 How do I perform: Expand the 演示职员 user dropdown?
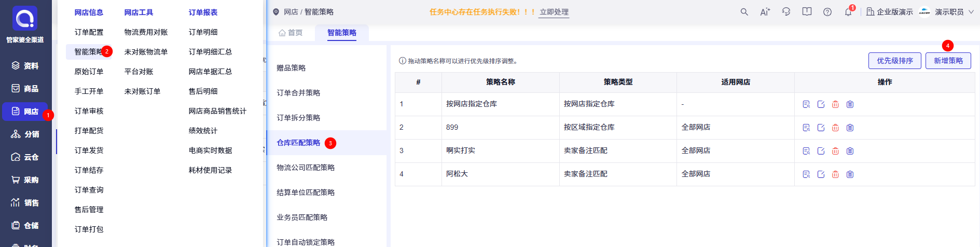[954, 12]
